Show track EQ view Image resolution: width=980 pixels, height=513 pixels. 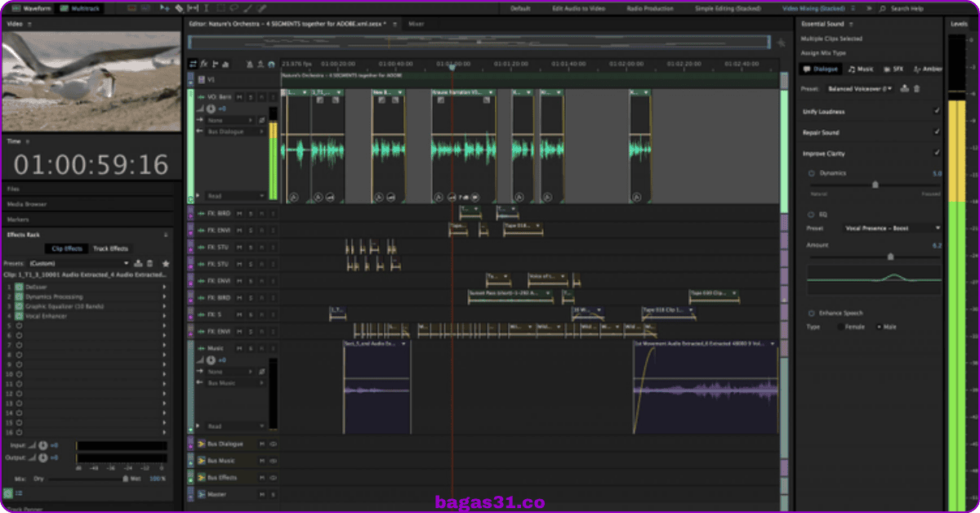point(225,64)
